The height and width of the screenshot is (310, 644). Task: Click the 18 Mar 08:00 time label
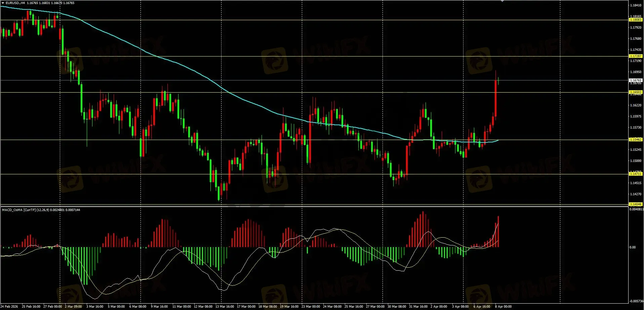click(x=268, y=307)
